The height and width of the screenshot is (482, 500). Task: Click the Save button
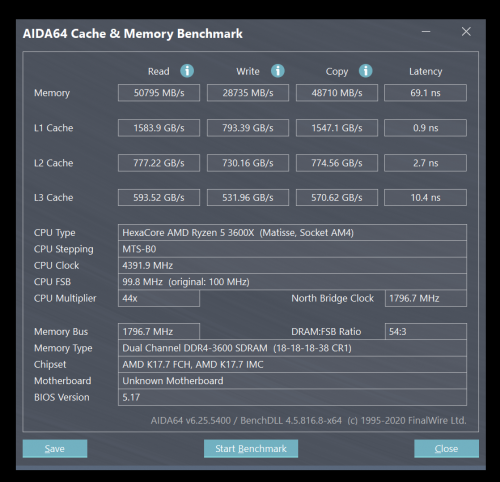coord(55,448)
